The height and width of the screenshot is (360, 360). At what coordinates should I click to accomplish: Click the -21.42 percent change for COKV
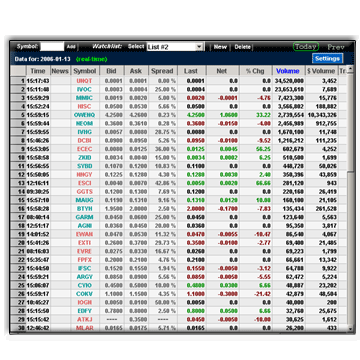coord(262,294)
